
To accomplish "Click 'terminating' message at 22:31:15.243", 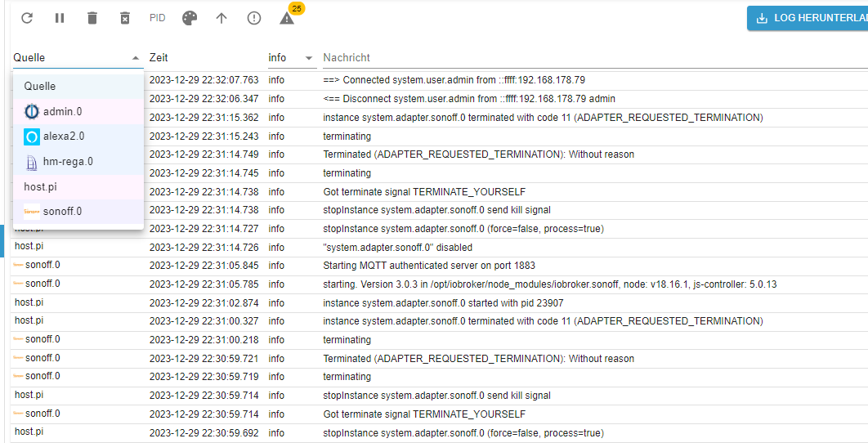I will (x=347, y=136).
